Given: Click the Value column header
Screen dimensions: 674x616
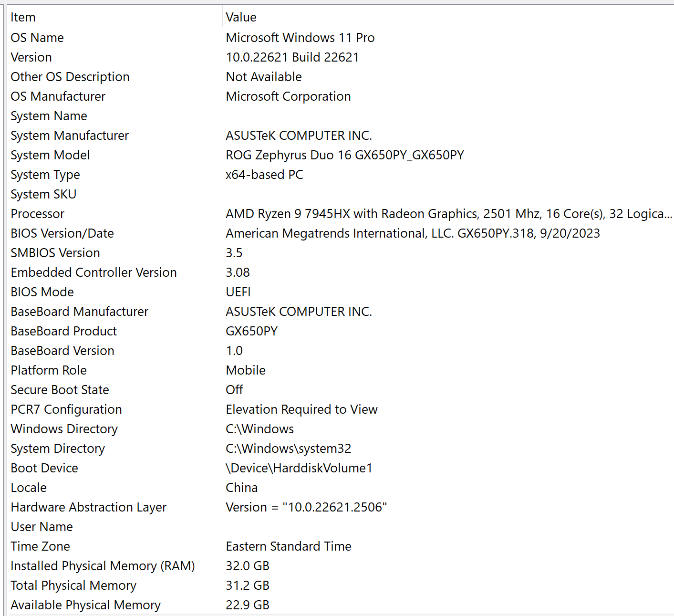Looking at the screenshot, I should pos(241,17).
